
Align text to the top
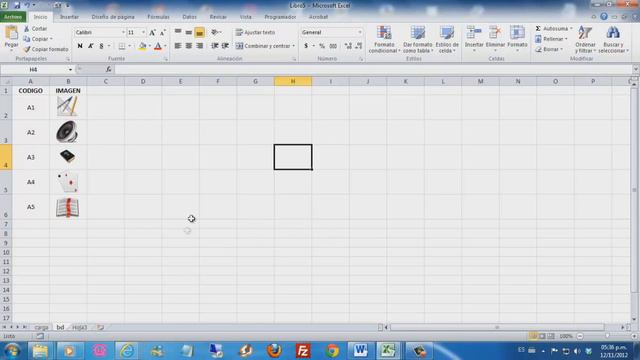(178, 32)
